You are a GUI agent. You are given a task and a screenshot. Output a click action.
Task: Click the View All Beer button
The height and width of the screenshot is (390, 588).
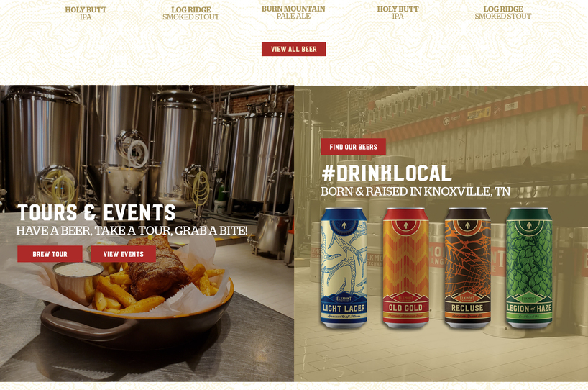pyautogui.click(x=293, y=49)
